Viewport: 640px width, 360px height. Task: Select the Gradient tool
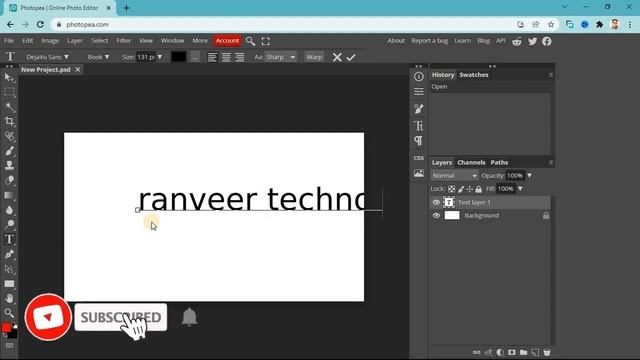(x=9, y=195)
